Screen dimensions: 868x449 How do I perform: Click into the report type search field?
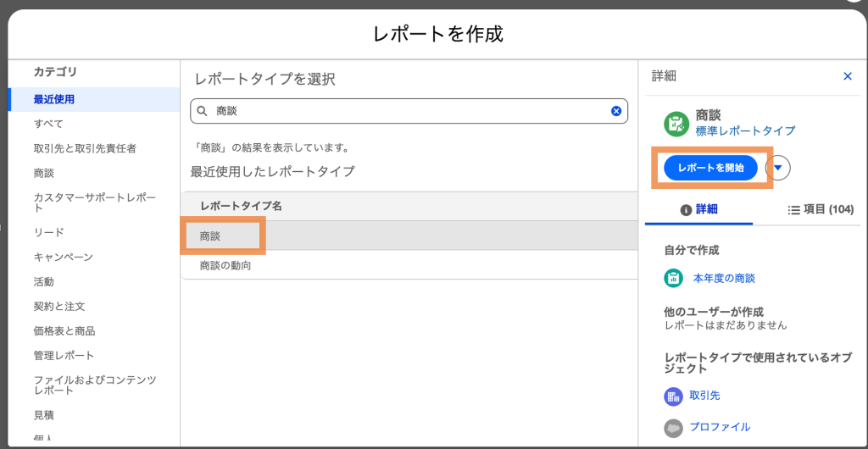(409, 111)
